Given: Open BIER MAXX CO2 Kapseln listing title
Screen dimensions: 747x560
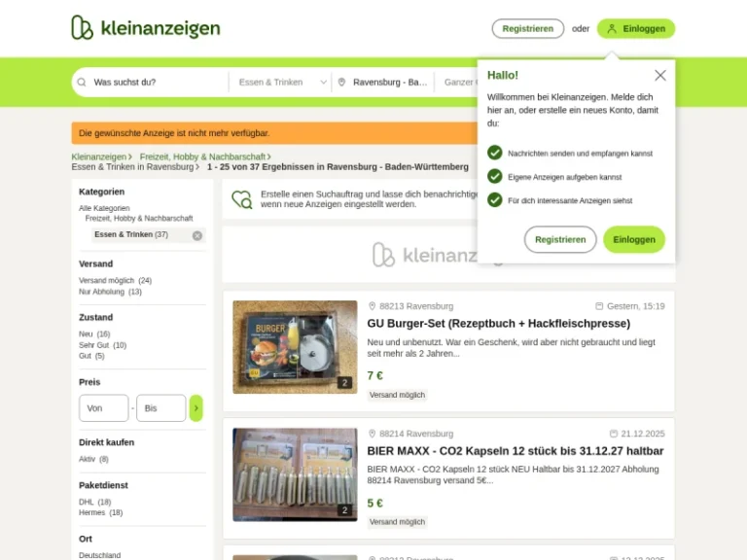Looking at the screenshot, I should [516, 451].
